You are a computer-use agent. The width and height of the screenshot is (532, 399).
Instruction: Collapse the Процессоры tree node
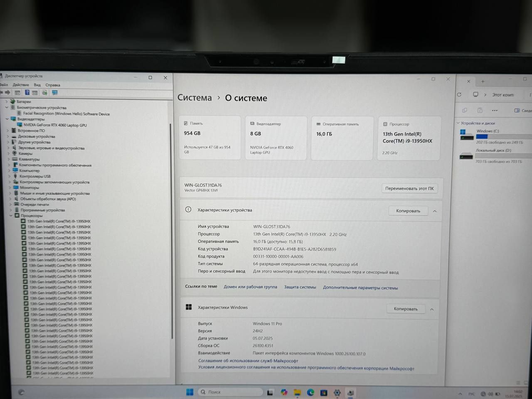pyautogui.click(x=11, y=215)
